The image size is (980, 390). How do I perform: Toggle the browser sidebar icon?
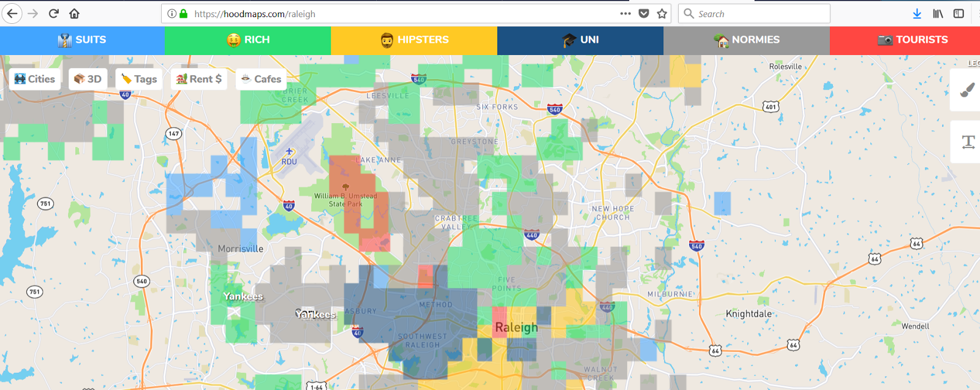point(959,13)
